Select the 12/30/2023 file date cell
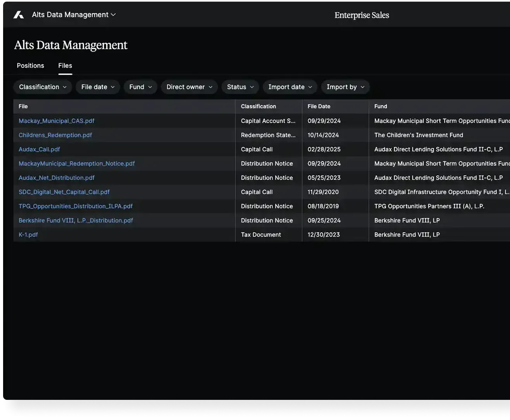 click(335, 235)
